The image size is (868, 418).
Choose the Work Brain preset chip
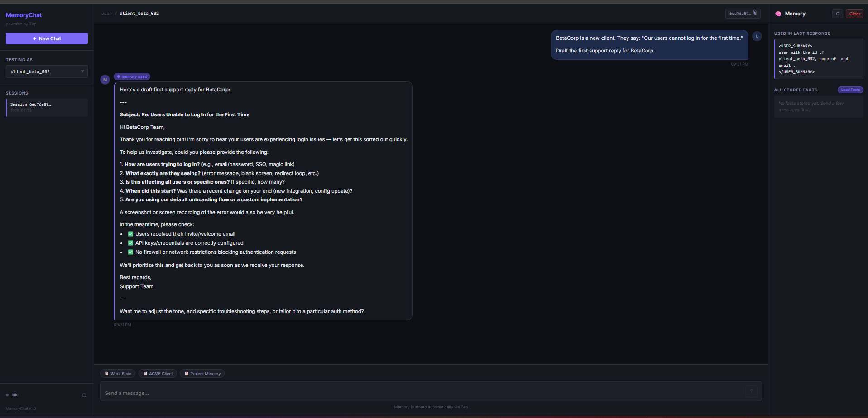pyautogui.click(x=118, y=374)
